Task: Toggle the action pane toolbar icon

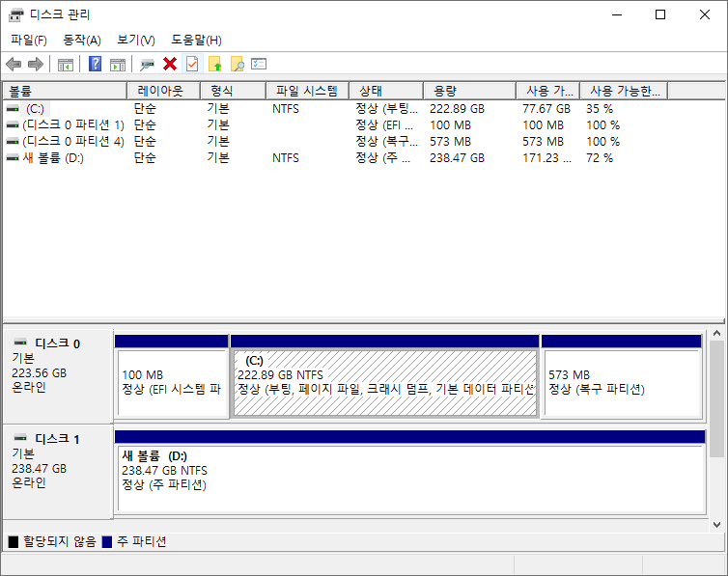Action: [118, 65]
